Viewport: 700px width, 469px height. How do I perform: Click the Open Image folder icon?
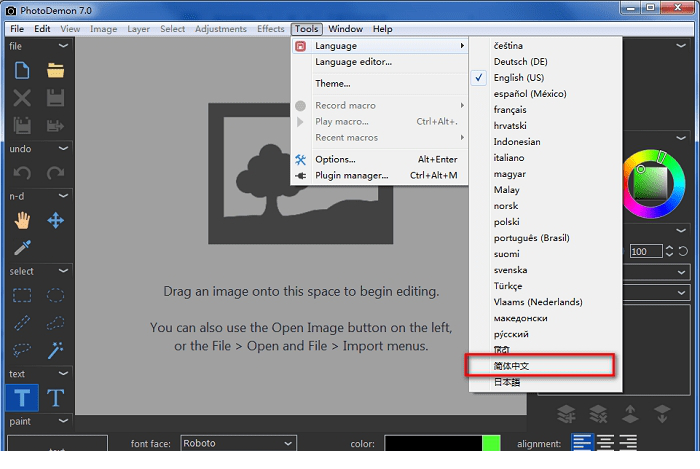[55, 71]
